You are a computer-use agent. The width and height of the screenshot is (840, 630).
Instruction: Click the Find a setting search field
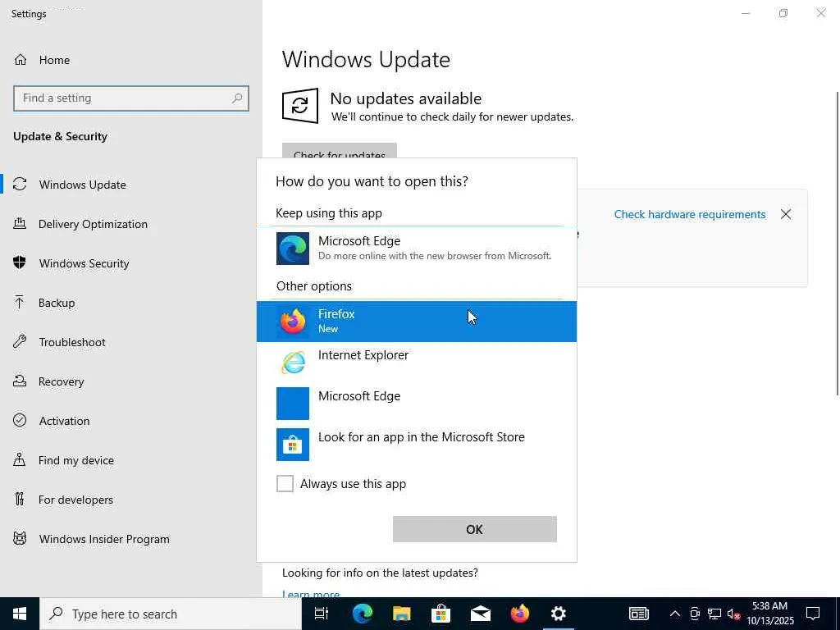[x=131, y=98]
